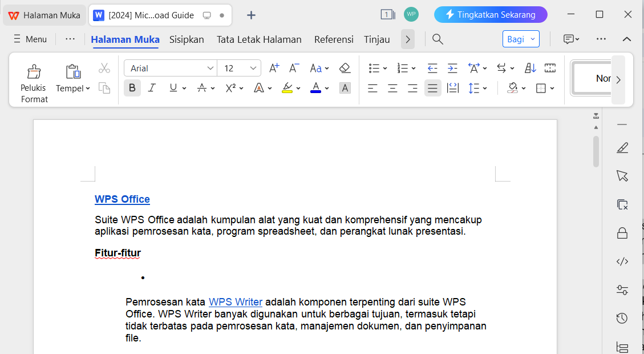Open the Find search icon

tap(437, 39)
